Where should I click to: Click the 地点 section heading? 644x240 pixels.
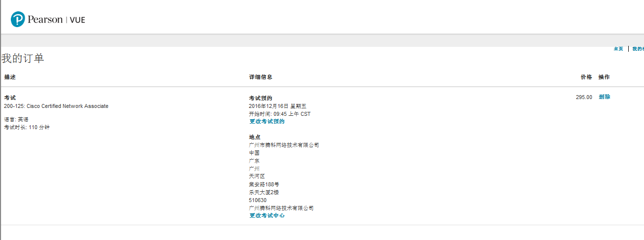[255, 137]
